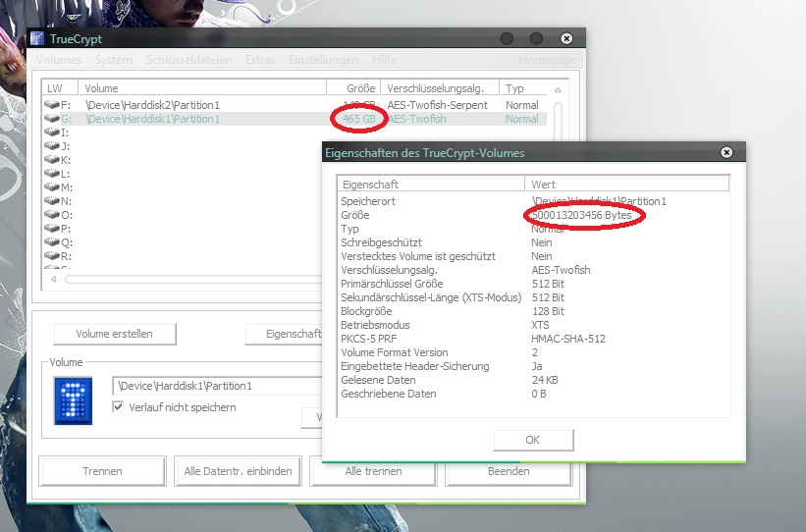Select the Blockgröße property row

point(533,311)
